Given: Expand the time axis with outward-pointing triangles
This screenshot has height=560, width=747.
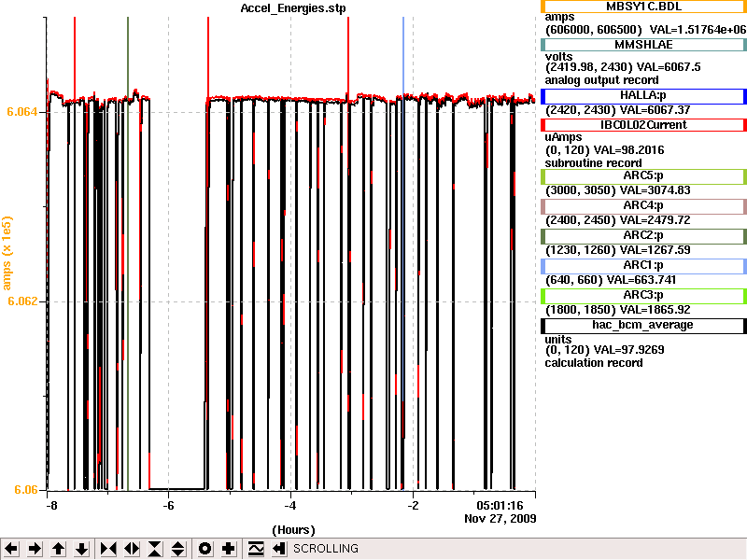Looking at the screenshot, I should 132,549.
